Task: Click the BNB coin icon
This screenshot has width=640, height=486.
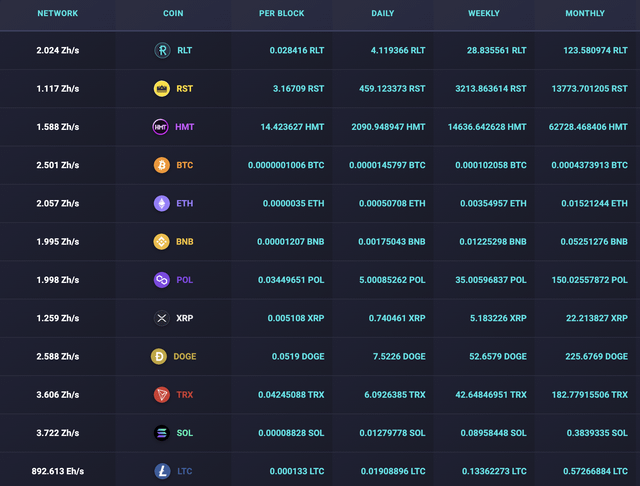Action: (161, 242)
